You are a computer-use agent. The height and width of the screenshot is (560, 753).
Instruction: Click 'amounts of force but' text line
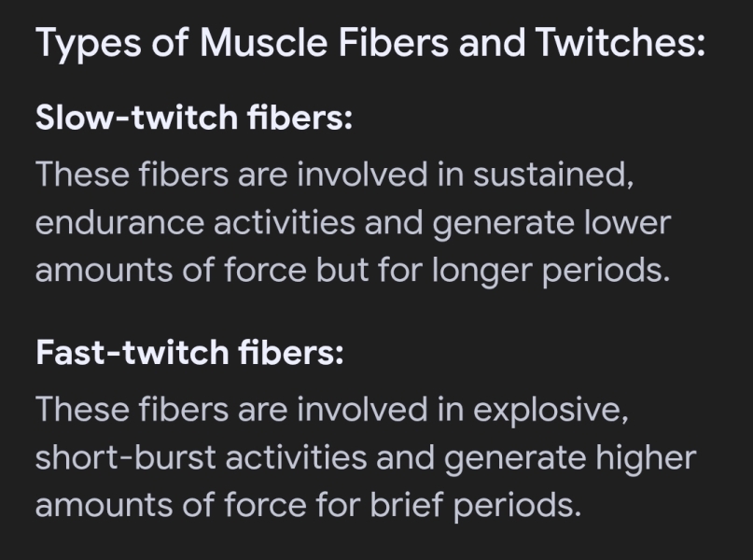(202, 270)
